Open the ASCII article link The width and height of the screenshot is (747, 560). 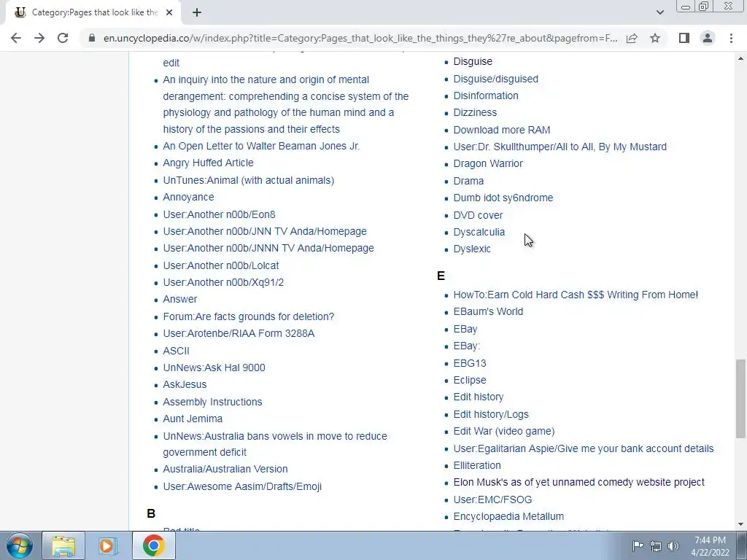(177, 351)
